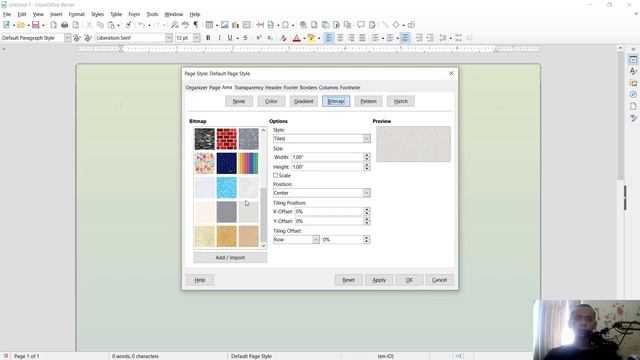Click the Italic icon

(x=219, y=38)
